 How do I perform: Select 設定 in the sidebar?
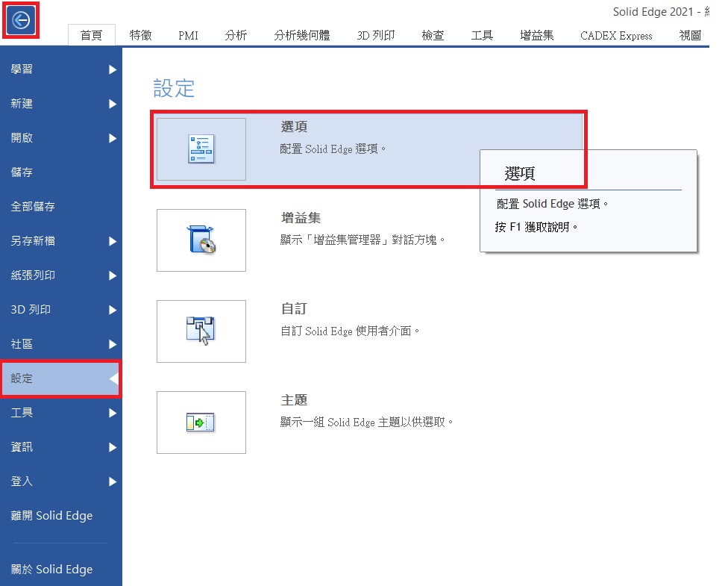61,378
